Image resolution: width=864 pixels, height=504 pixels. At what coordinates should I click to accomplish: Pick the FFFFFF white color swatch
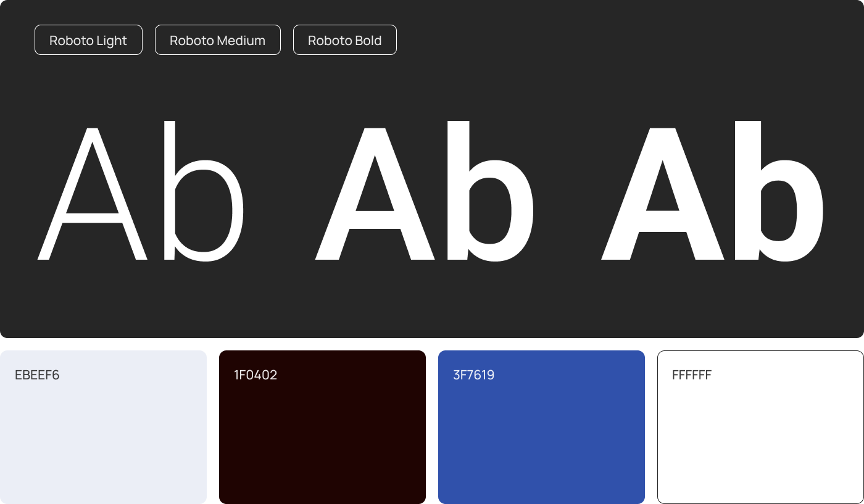point(760,427)
